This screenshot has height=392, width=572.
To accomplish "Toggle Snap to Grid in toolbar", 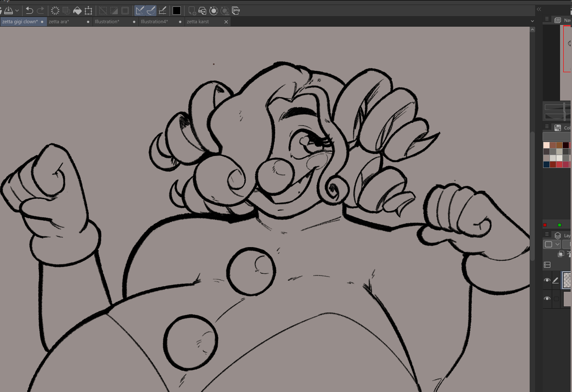I will [162, 11].
